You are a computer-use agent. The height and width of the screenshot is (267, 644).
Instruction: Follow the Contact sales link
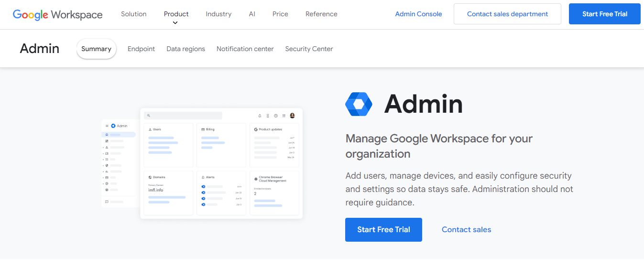coord(466,230)
